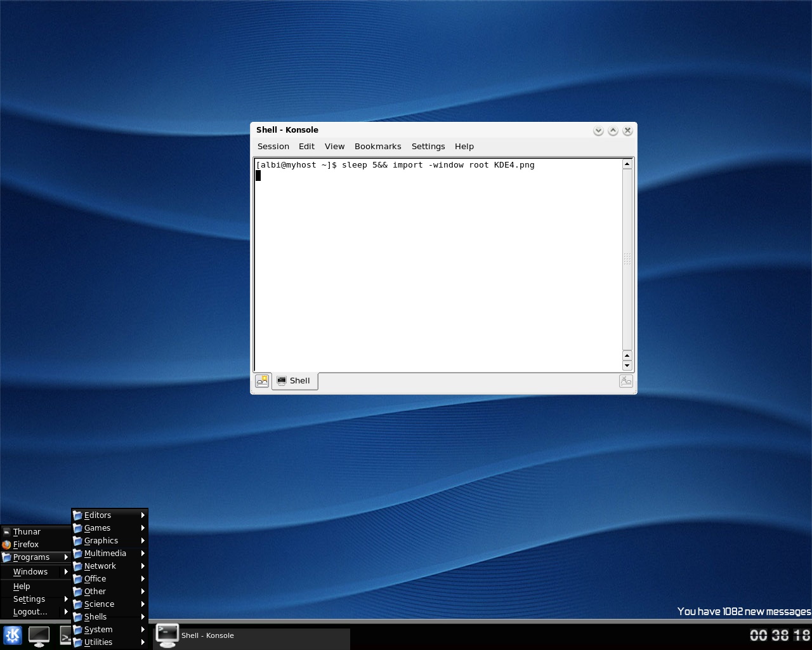812x650 pixels.
Task: Open the Session menu in Konsole
Action: click(273, 147)
